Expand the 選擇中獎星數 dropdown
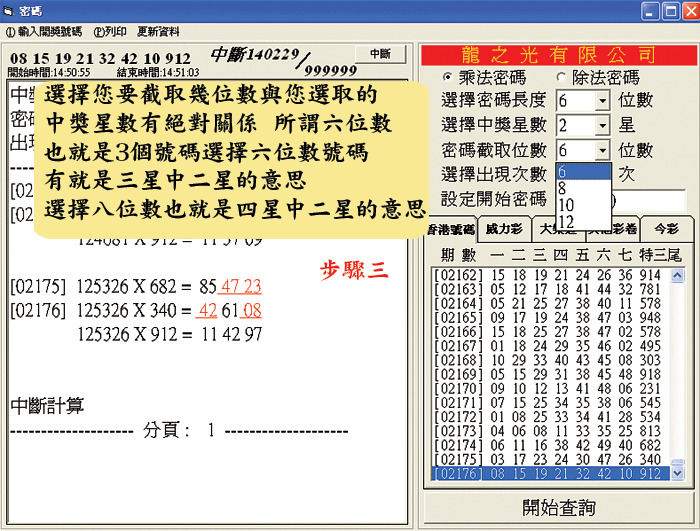Viewport: 700px width, 531px height. (x=602, y=126)
